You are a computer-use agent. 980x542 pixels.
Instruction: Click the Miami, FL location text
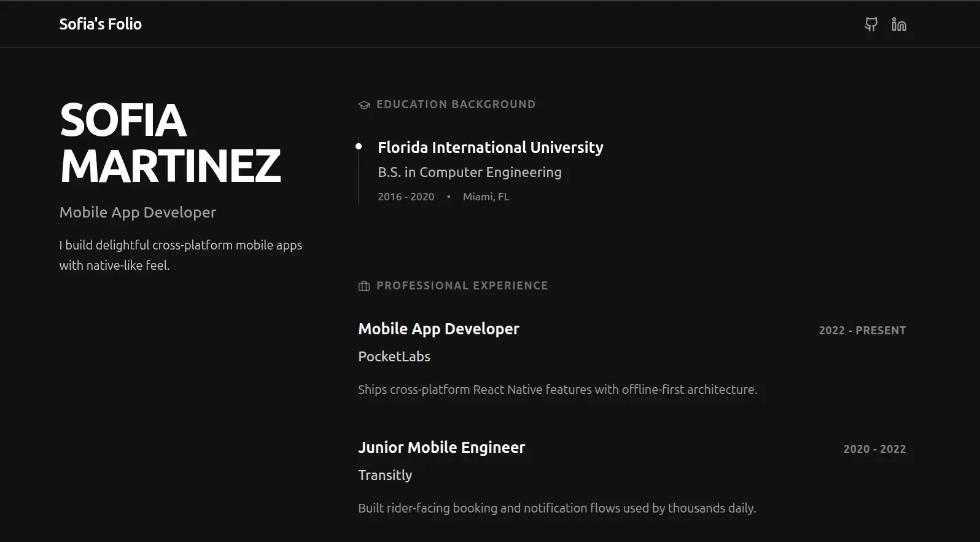(x=486, y=197)
